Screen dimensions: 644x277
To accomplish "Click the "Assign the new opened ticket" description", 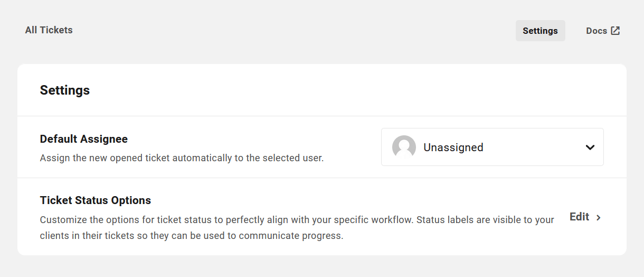I will coord(181,158).
